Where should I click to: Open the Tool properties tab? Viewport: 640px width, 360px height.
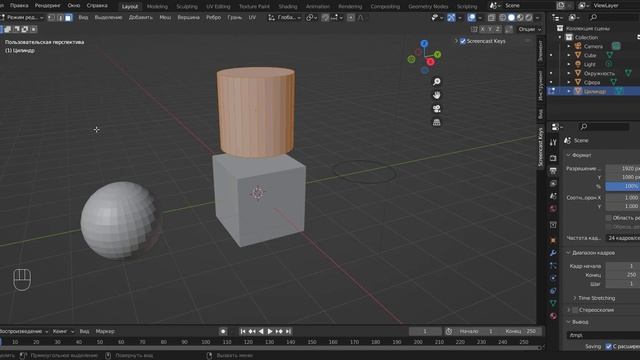553,142
